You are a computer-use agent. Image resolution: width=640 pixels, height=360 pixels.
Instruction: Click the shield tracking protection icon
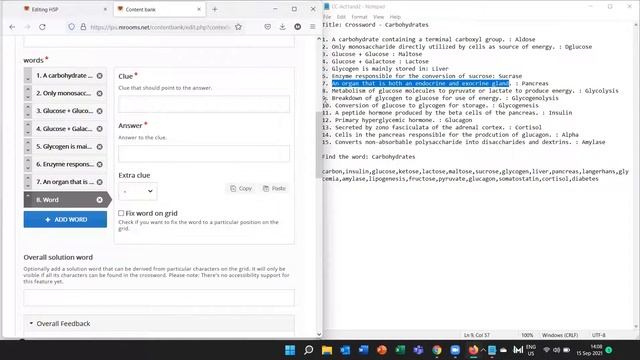(x=71, y=27)
